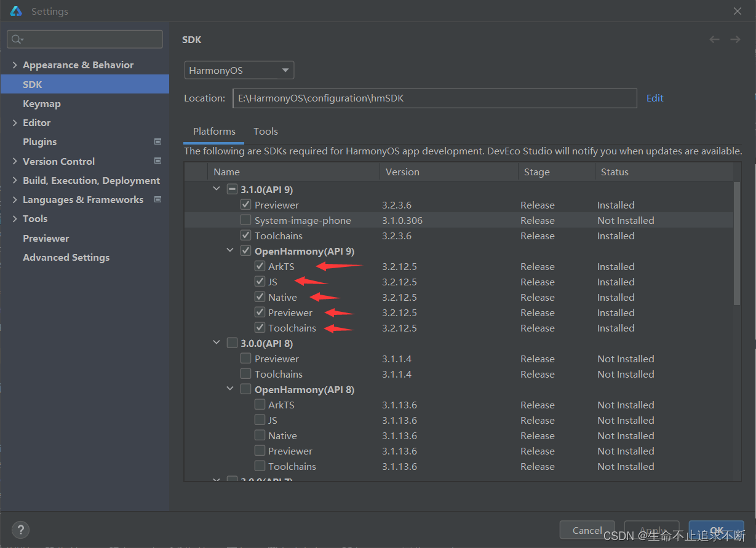
Task: Expand the Version Control category
Action: [x=15, y=161]
